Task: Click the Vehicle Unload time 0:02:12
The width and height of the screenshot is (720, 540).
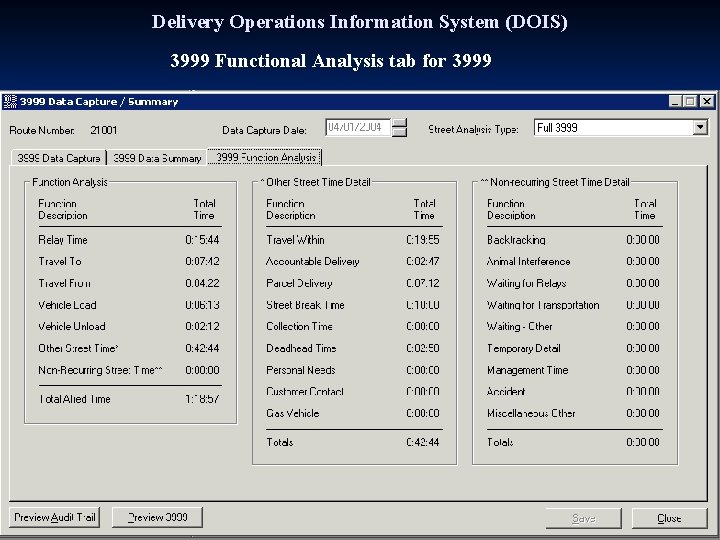Action: pos(202,326)
